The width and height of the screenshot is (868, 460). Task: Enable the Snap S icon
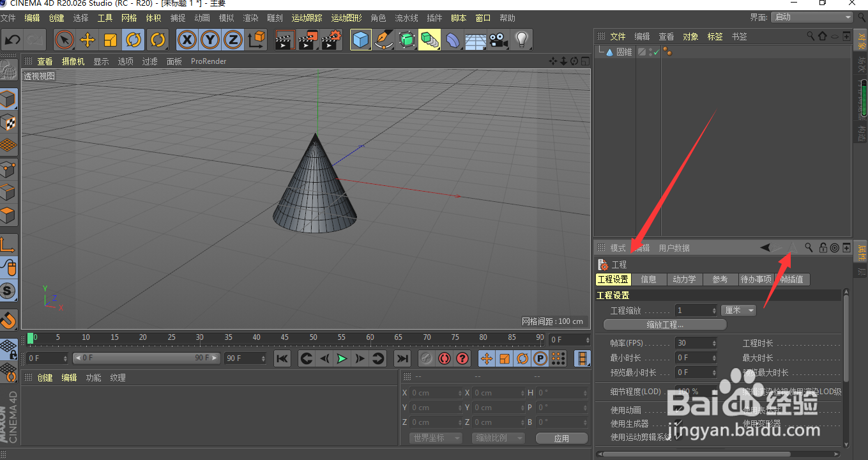point(8,291)
